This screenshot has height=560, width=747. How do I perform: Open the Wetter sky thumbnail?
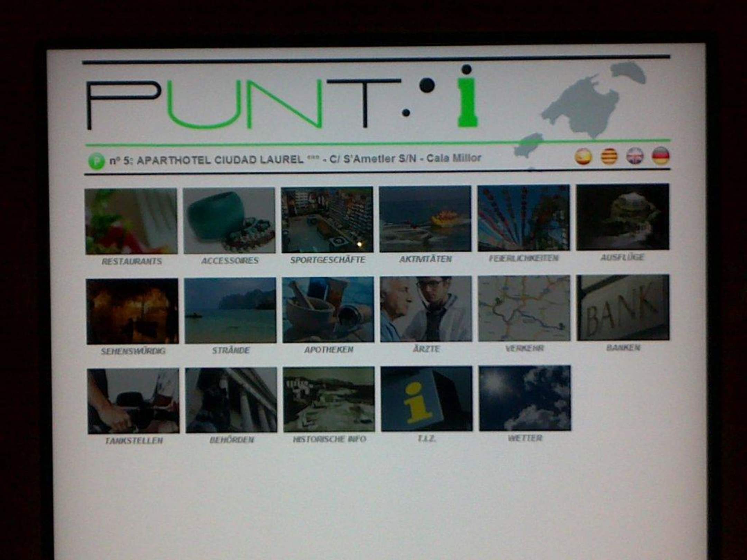point(525,398)
